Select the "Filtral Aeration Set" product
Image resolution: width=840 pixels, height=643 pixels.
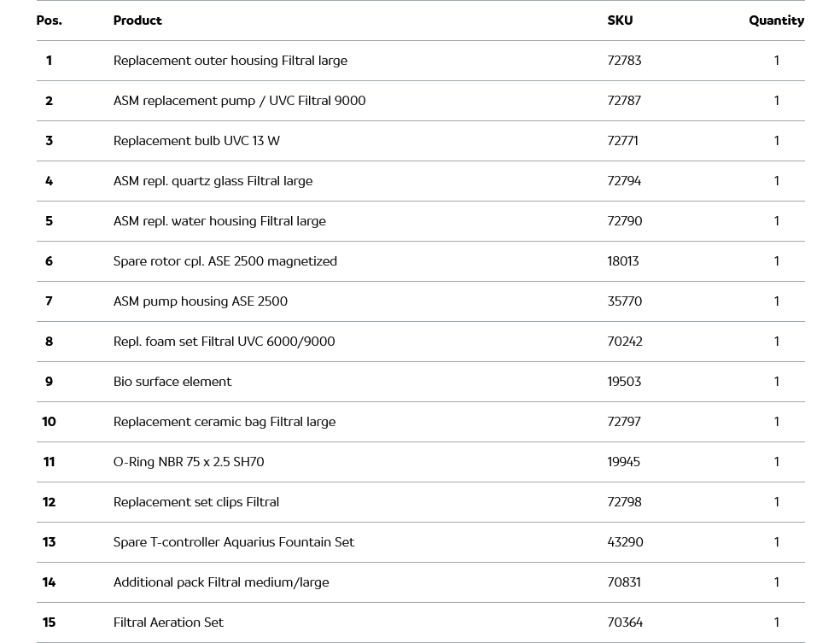click(x=168, y=623)
